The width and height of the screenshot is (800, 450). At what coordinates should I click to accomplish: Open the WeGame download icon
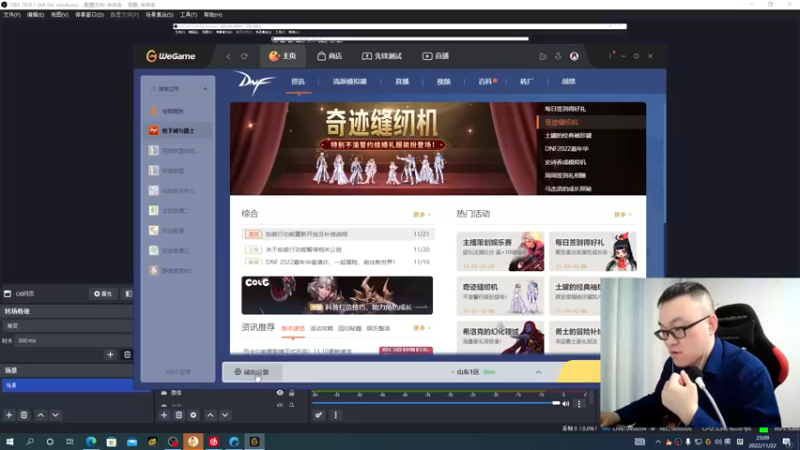[558, 56]
